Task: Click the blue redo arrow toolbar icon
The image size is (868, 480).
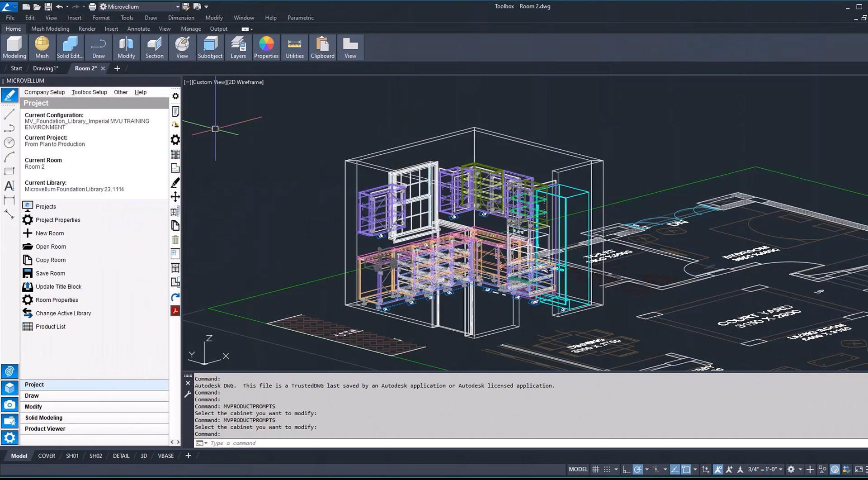Action: coord(175,297)
